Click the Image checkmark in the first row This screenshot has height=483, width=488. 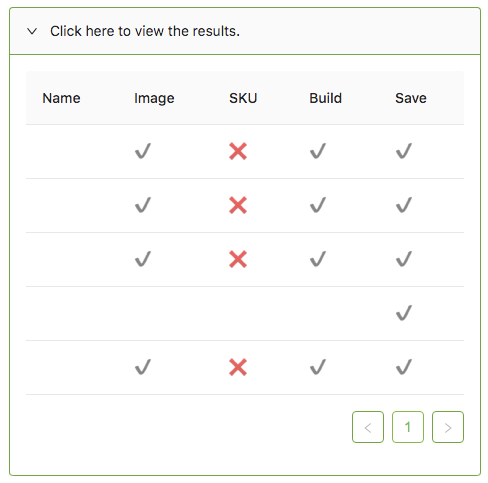pyautogui.click(x=143, y=151)
